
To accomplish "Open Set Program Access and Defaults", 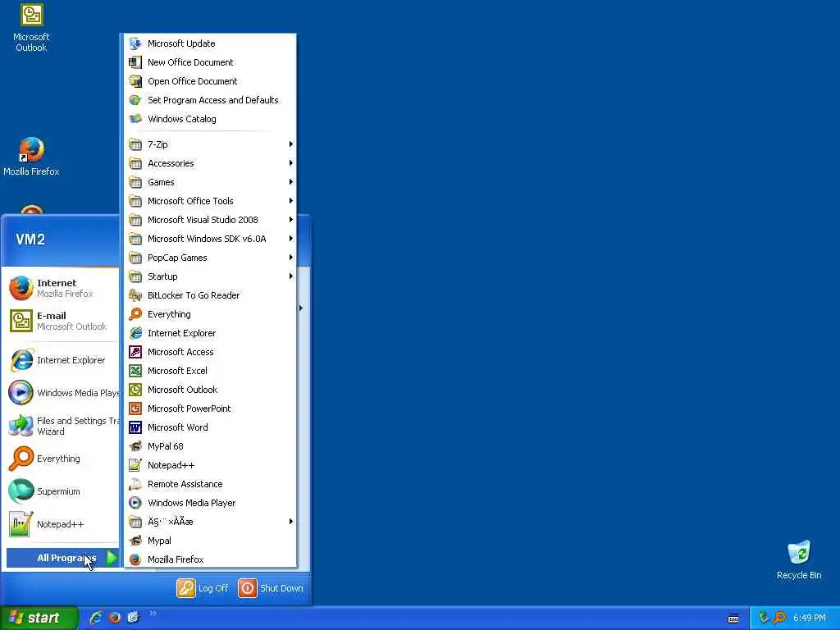I will tap(210, 100).
